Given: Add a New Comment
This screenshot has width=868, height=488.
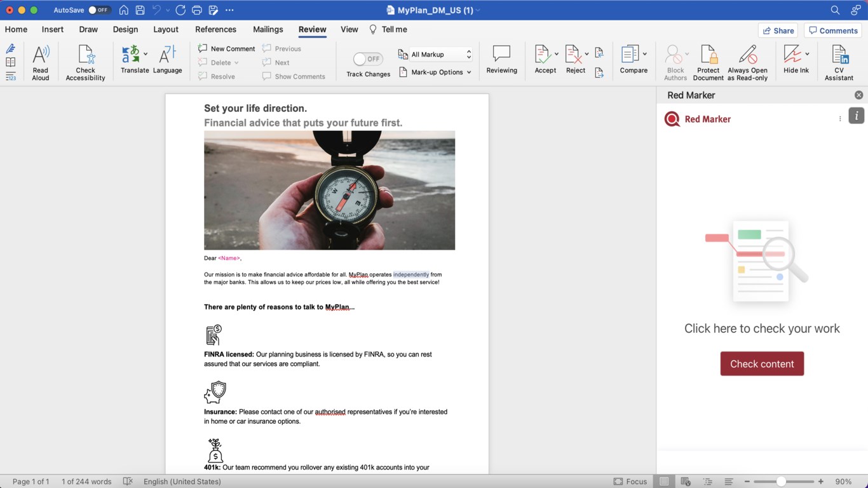Looking at the screenshot, I should click(226, 48).
